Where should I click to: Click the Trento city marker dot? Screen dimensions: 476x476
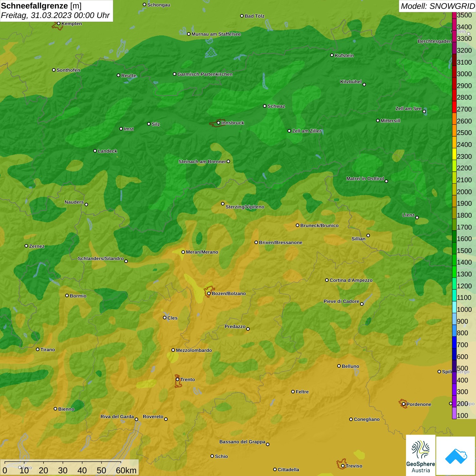point(177,379)
